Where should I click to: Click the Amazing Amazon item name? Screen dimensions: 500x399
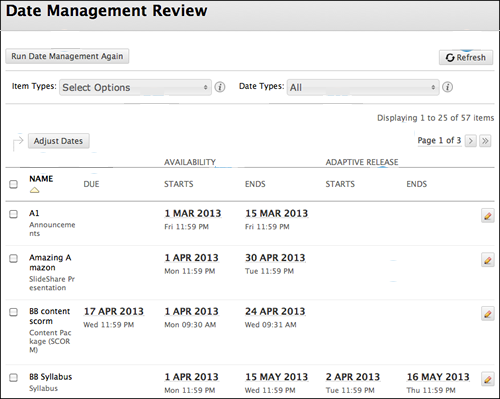click(x=50, y=263)
